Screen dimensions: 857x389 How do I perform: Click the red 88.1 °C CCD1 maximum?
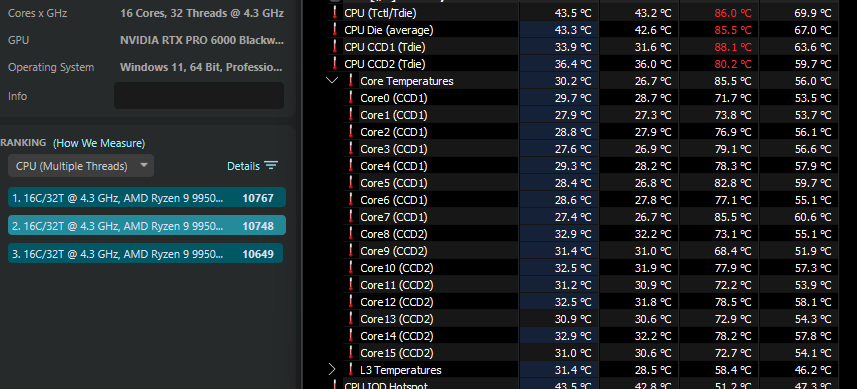click(732, 47)
